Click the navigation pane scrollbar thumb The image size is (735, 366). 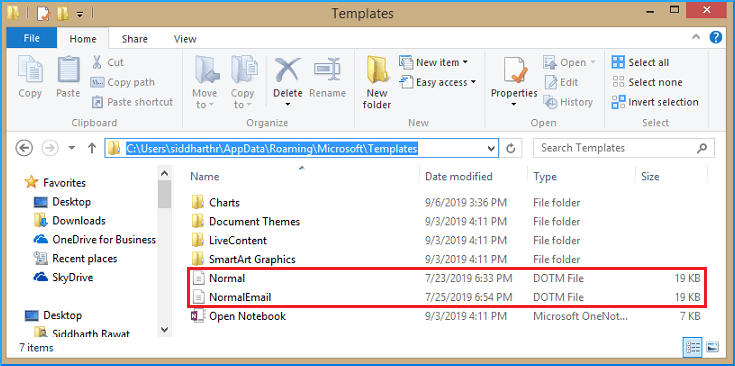click(x=164, y=194)
